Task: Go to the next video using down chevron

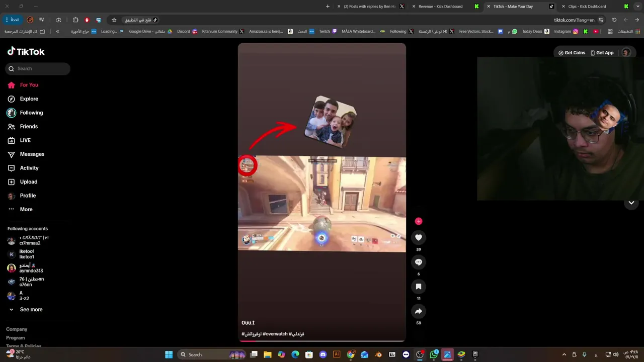Action: (x=631, y=203)
